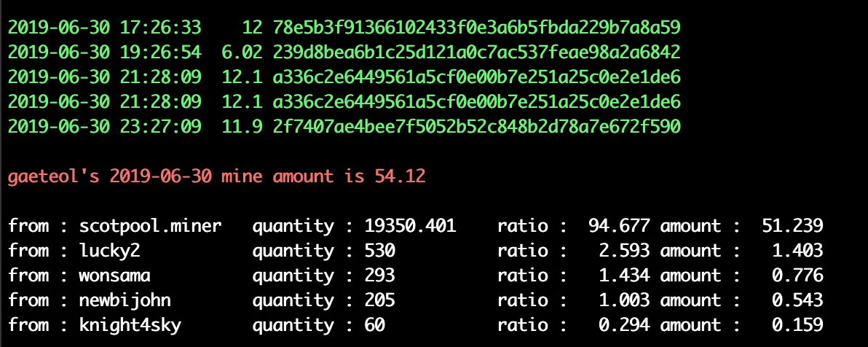The image size is (868, 347).
Task: Click the sender name lucky2
Action: click(x=110, y=251)
